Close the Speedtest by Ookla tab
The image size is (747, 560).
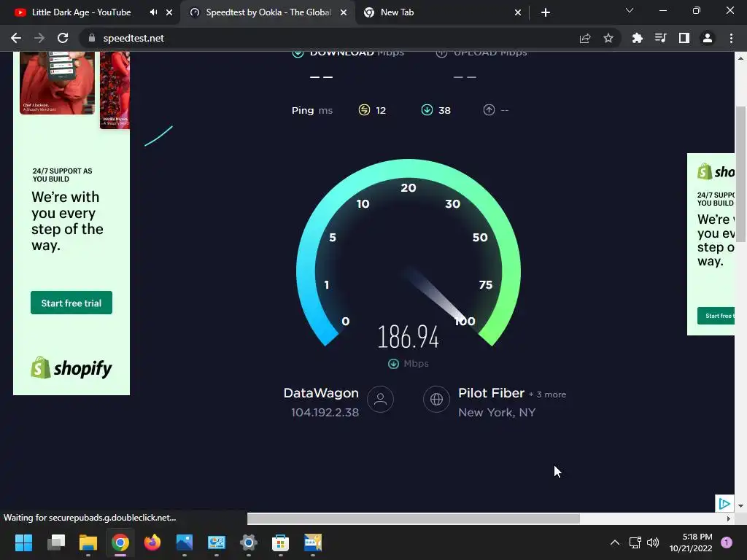344,12
